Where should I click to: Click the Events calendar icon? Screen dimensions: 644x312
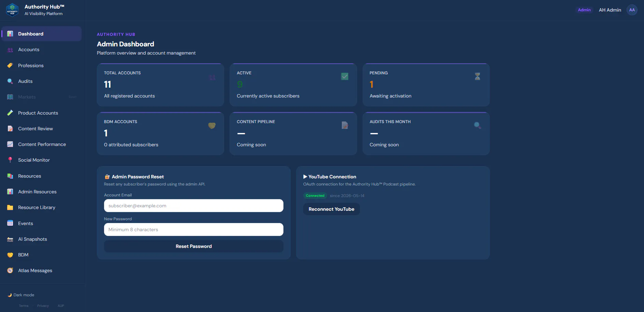pos(10,223)
